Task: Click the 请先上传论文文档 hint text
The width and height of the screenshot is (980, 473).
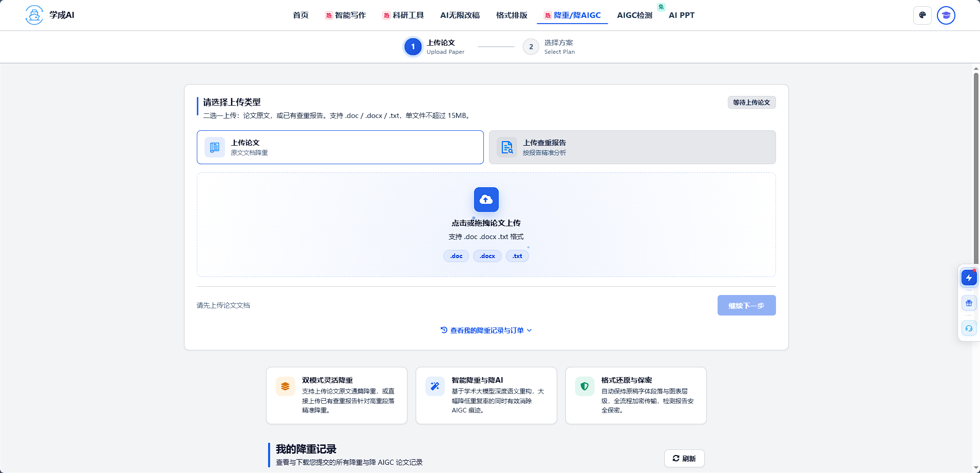Action: point(223,305)
